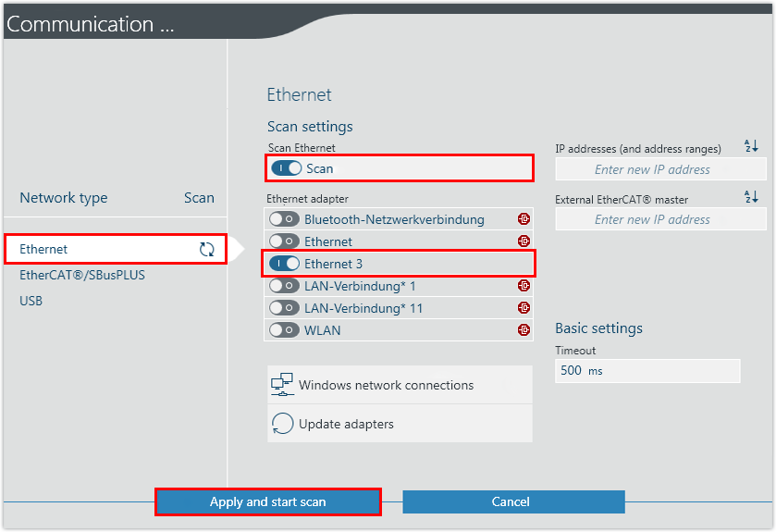Click the red icon beside Bluetooth-Netzwerkverbindung
The width and height of the screenshot is (776, 532).
[523, 219]
